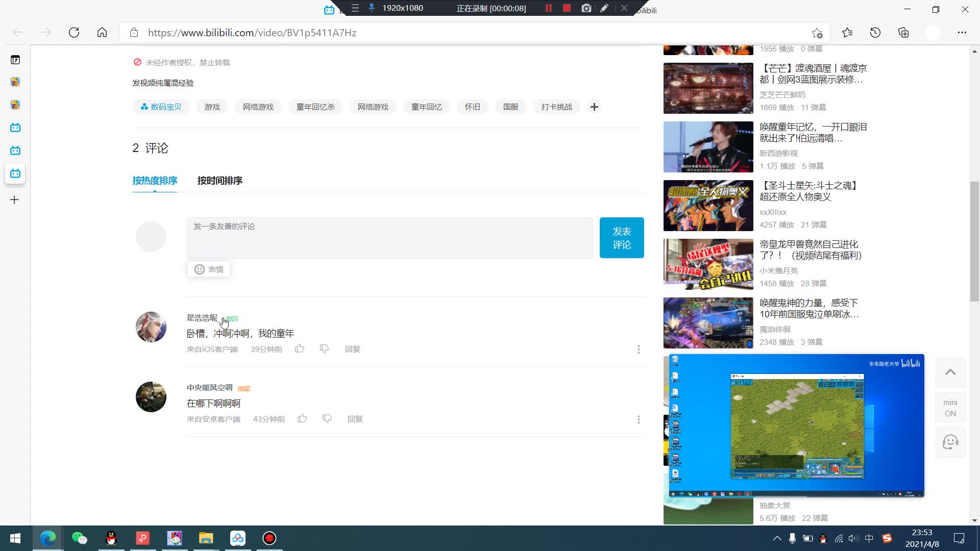Screen dimensions: 980x551
Task: Open the 数码宝贝 tag
Action: pyautogui.click(x=161, y=107)
